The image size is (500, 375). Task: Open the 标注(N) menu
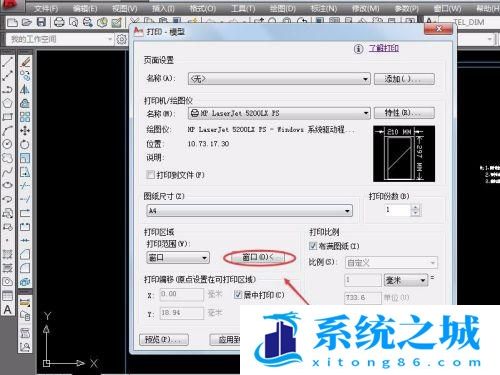click(323, 8)
